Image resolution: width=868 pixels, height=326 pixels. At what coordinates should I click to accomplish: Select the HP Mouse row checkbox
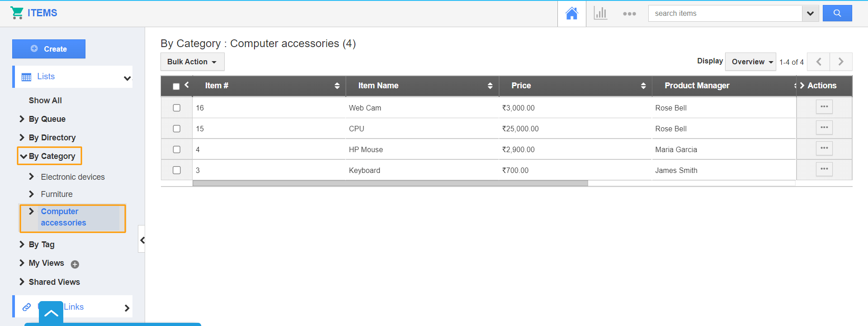[177, 149]
